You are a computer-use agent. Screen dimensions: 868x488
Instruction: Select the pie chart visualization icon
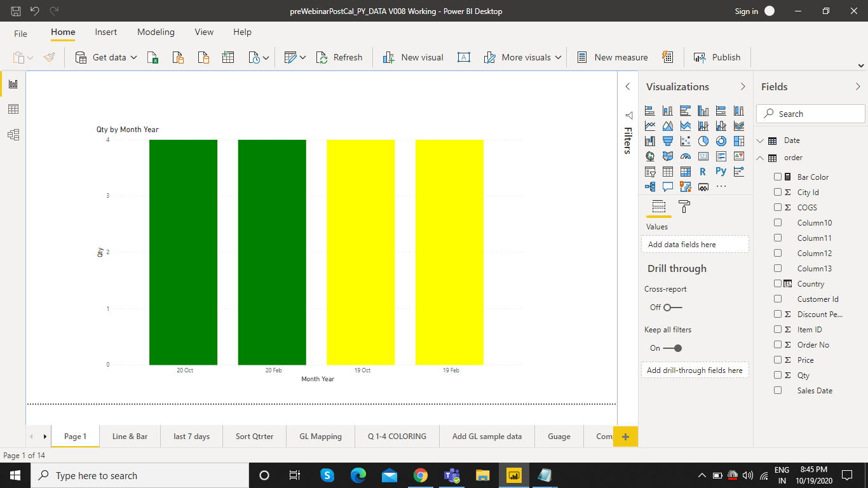pos(703,141)
